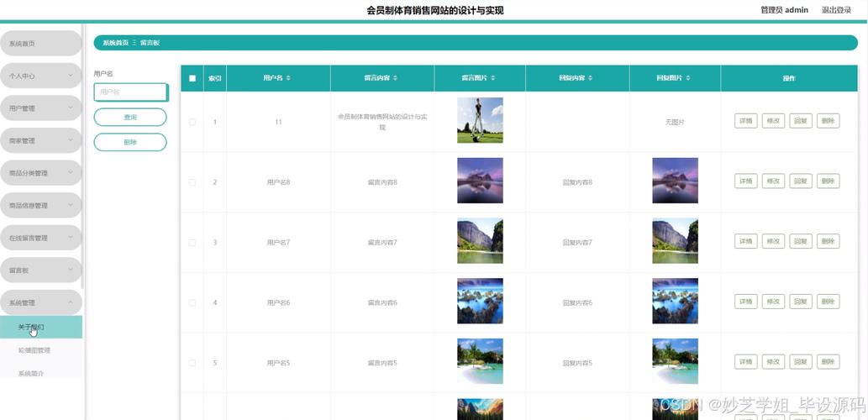The height and width of the screenshot is (420, 868).
Task: Click 删除 in row 1
Action: [x=829, y=121]
